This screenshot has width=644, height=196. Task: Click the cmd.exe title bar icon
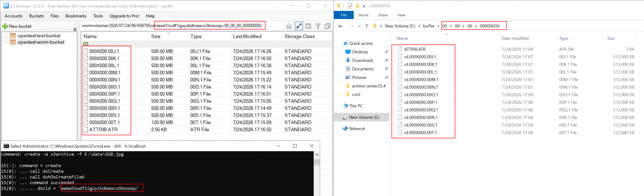6,146
